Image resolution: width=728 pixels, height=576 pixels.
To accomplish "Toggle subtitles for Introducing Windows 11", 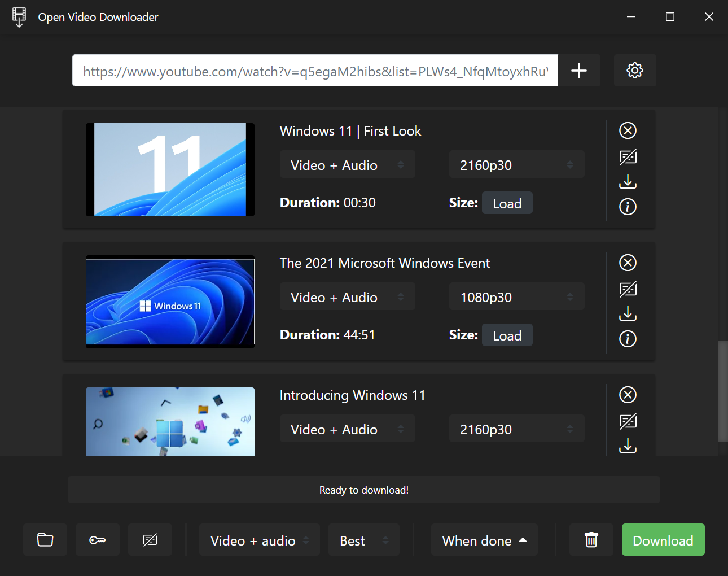I will pos(628,421).
